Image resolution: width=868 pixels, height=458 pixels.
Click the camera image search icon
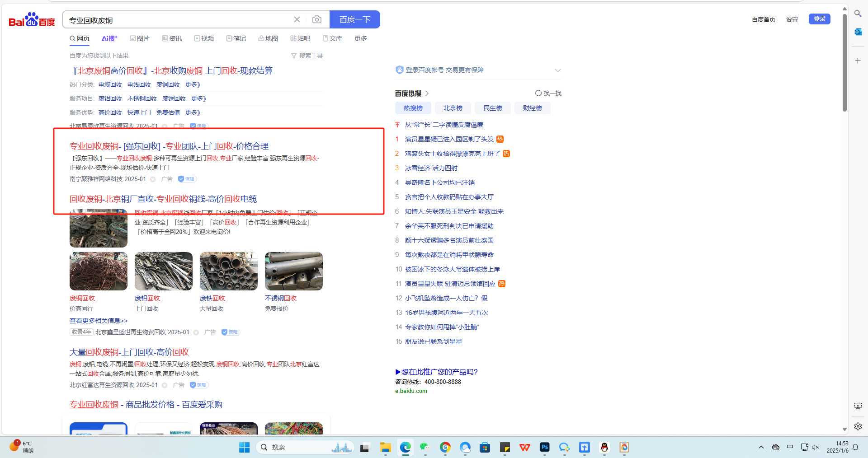tap(317, 19)
